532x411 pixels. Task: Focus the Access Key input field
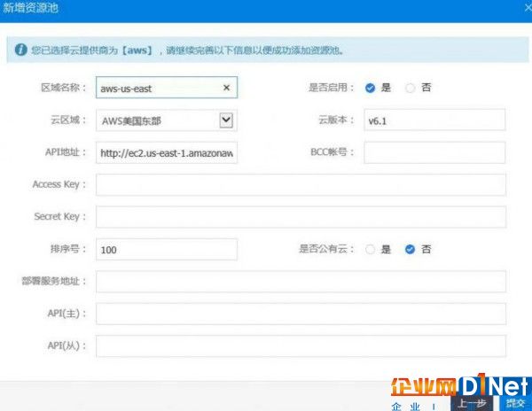point(301,184)
